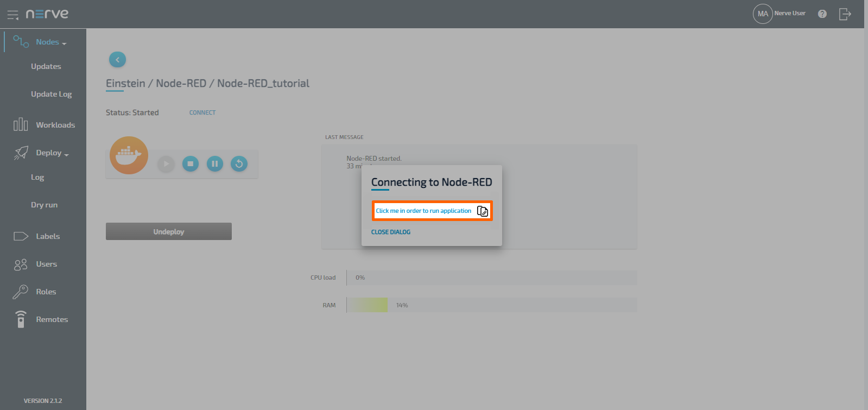
Task: Click the copy link icon in dialog
Action: [x=482, y=211]
